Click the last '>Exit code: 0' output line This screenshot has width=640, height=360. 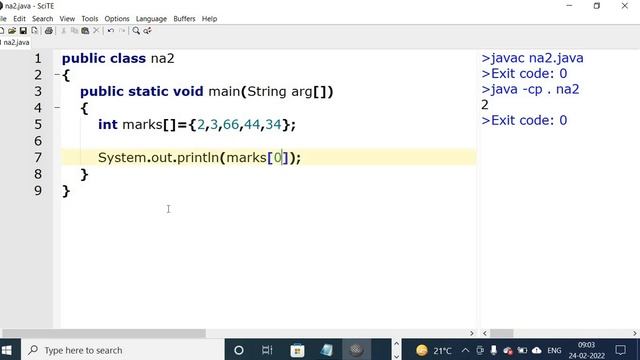[x=524, y=120]
